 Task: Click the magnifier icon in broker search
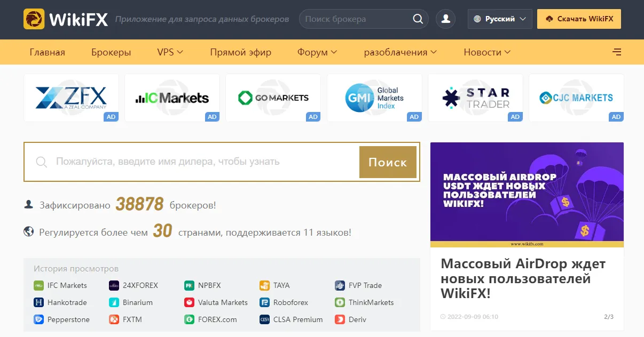[418, 19]
